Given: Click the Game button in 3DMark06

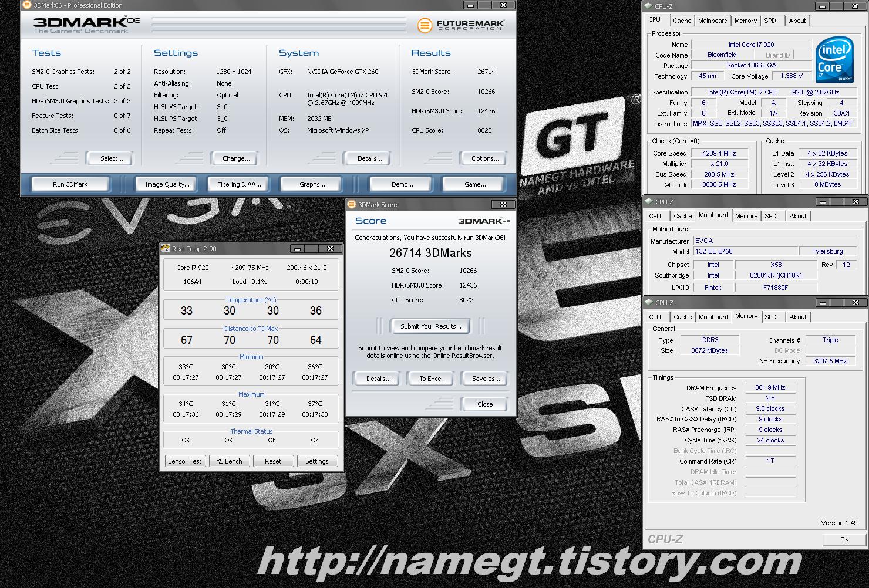Looking at the screenshot, I should tap(475, 184).
